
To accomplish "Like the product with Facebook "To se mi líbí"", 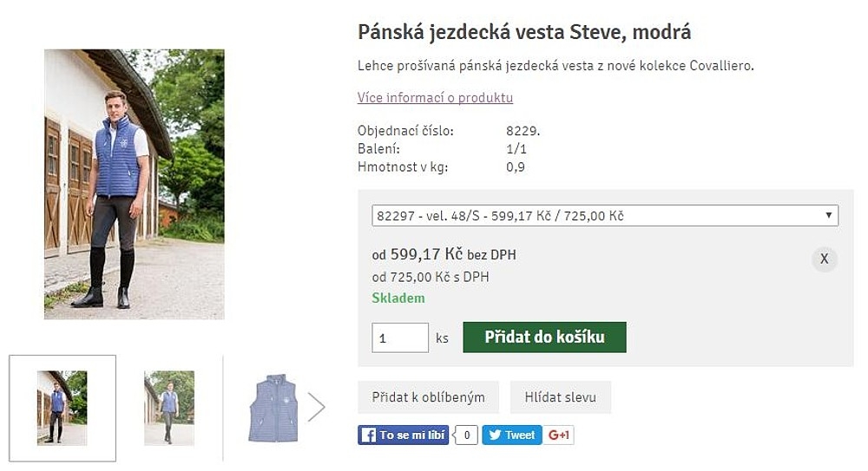I will click(x=404, y=435).
